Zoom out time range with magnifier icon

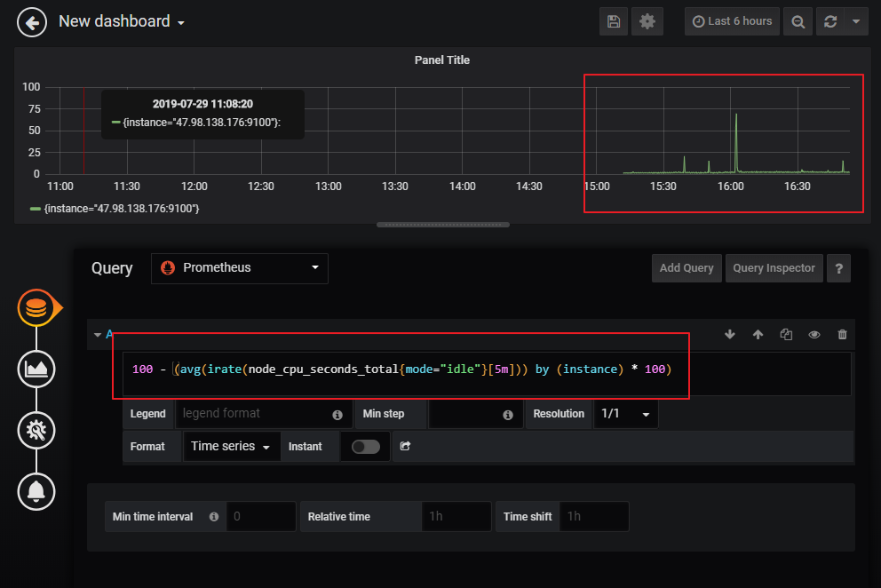pos(798,21)
